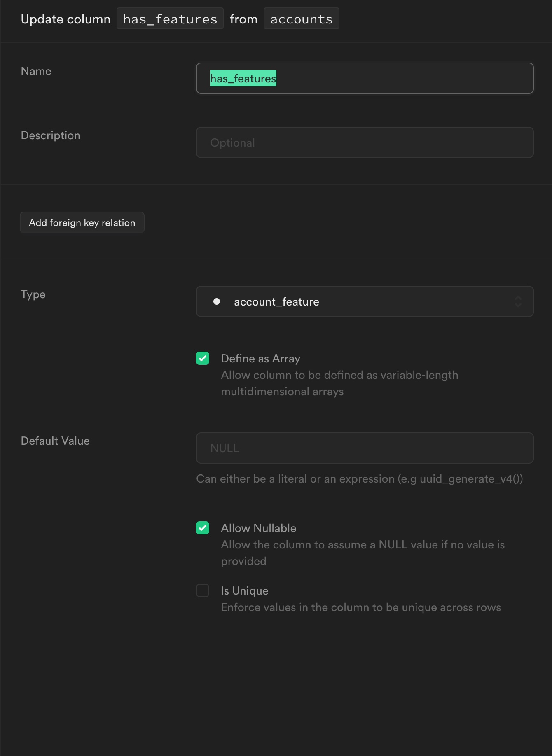Enable the Is Unique checkbox
Screen dimensions: 552x756
point(202,591)
